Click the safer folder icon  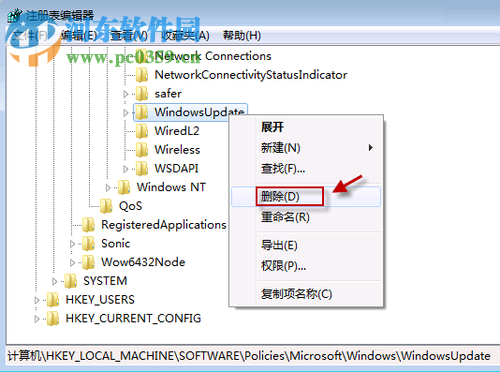click(142, 93)
